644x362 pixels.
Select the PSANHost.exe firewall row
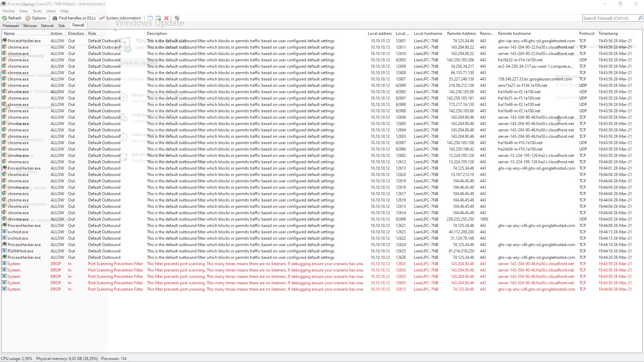pos(20,251)
